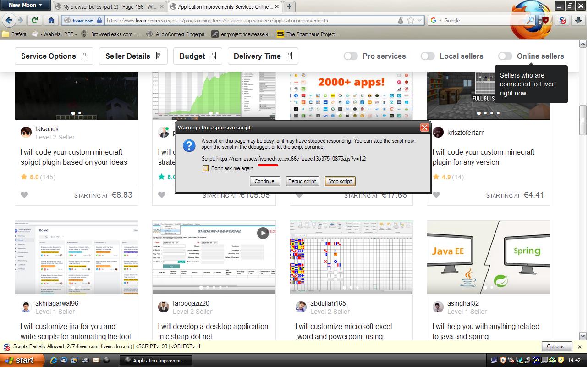Expand the Service Options filter
This screenshot has height=368, width=588.
(54, 56)
